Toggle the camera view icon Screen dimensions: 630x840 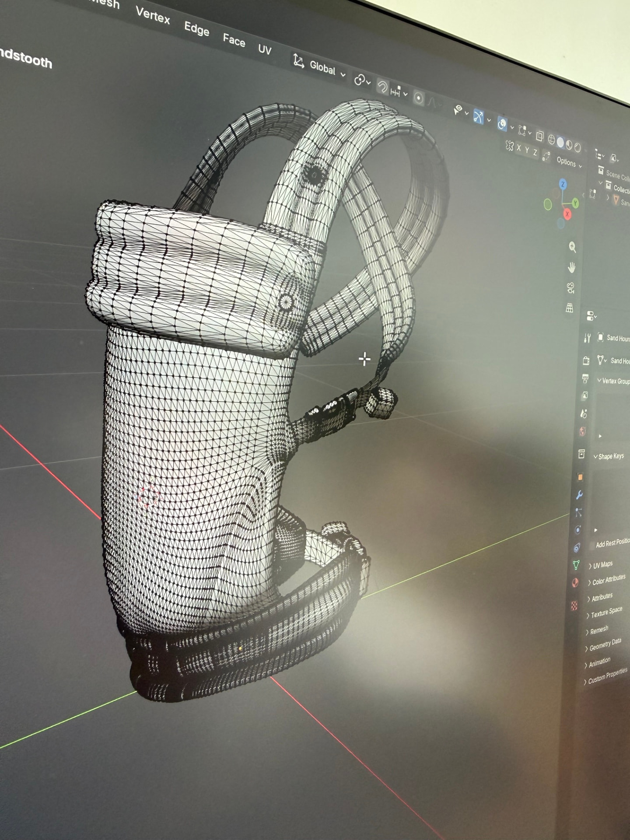coord(570,288)
